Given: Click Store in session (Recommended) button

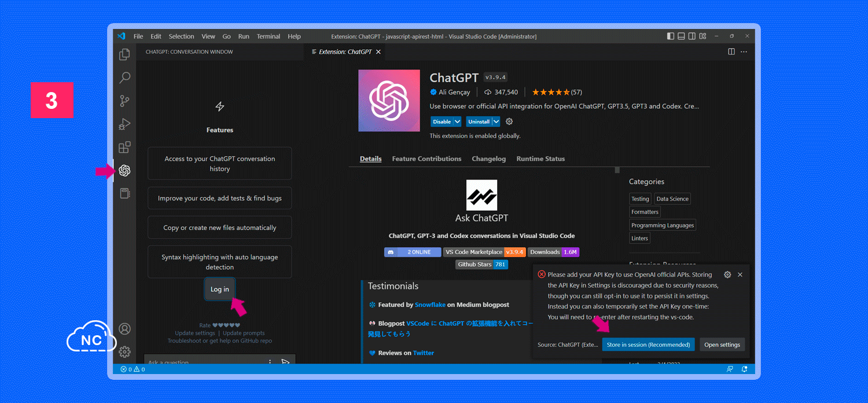Looking at the screenshot, I should point(648,345).
